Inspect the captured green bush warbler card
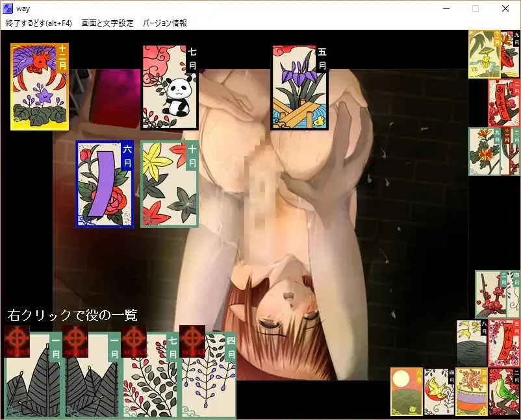 (x=503, y=391)
